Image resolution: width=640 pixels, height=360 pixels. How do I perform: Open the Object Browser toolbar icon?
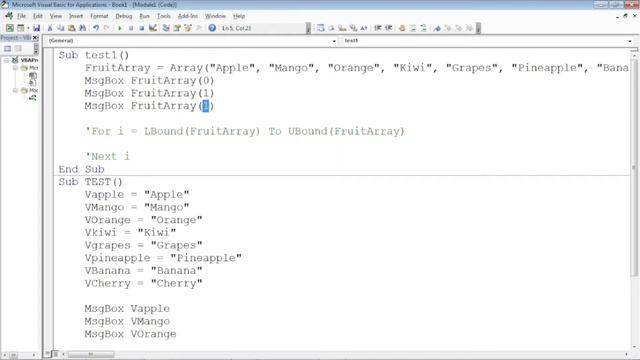pyautogui.click(x=188, y=28)
